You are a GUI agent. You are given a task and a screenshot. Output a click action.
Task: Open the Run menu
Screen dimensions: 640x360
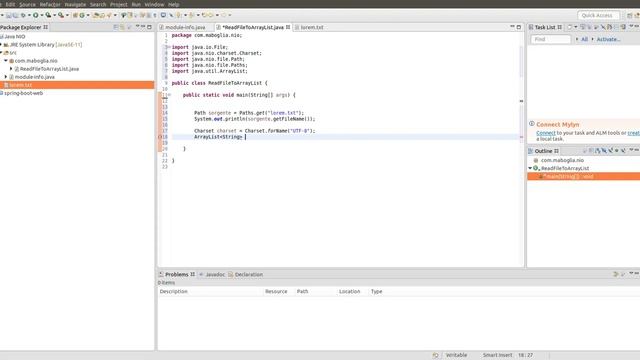[136, 4]
